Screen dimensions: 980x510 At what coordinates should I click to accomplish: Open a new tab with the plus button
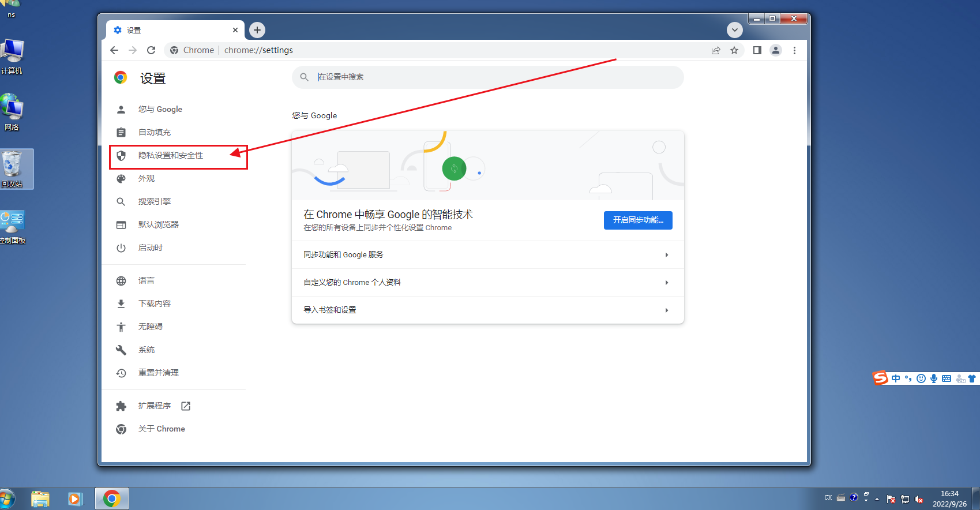[x=257, y=30]
